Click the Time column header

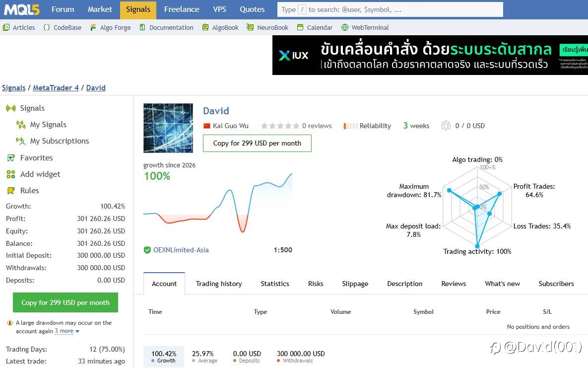[155, 311]
